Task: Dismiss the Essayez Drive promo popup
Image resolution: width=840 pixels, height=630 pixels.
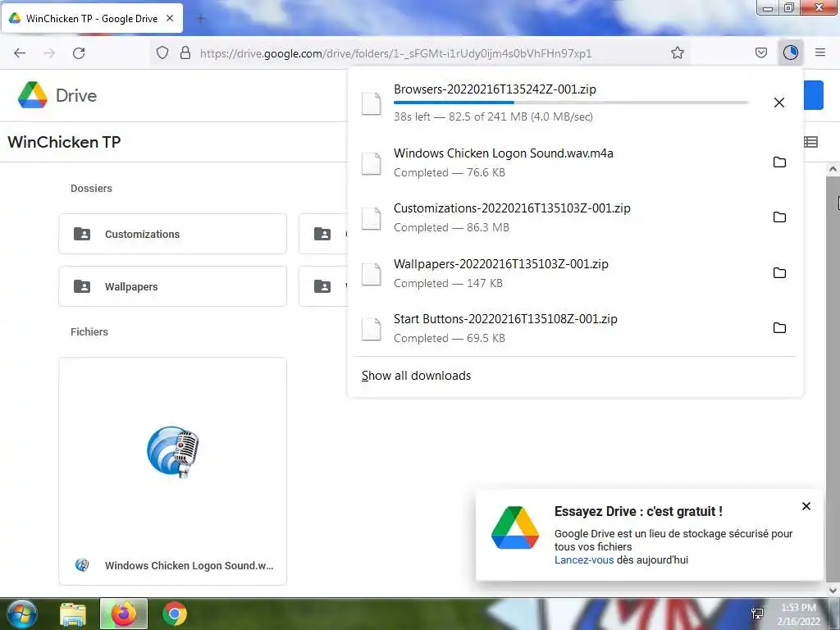Action: coord(806,506)
